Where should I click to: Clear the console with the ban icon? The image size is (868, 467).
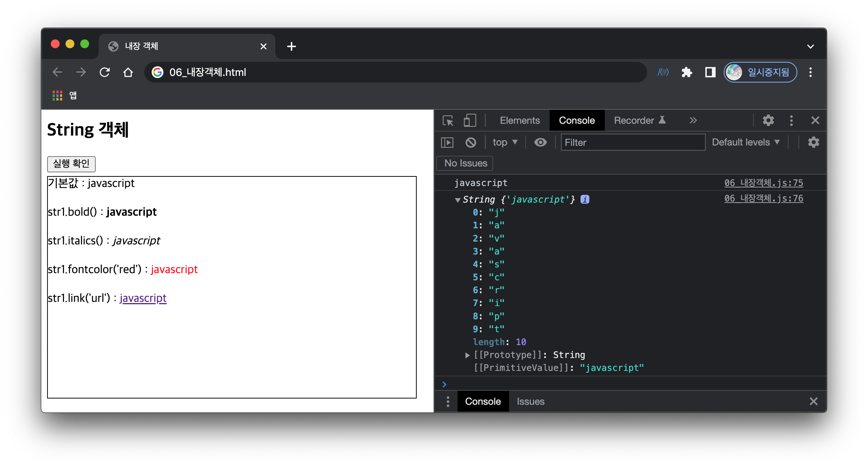[470, 143]
